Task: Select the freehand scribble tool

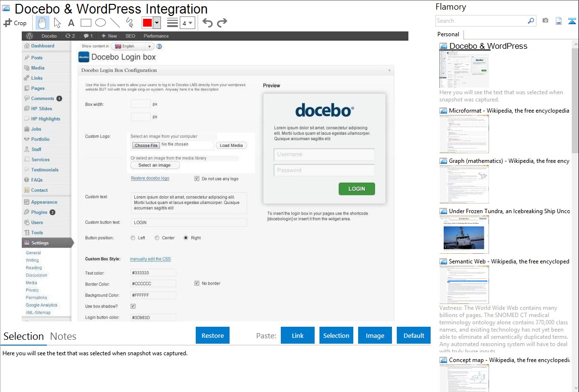Action: (x=129, y=23)
